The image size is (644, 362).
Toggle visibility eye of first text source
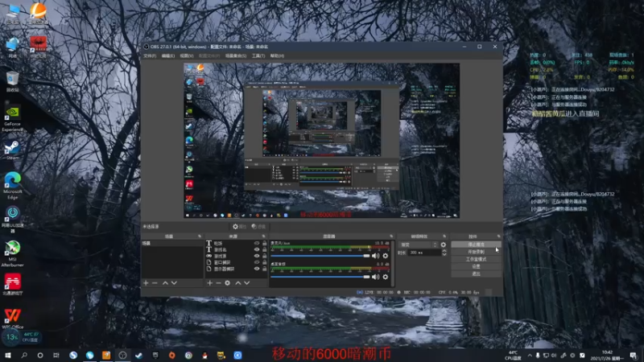(257, 243)
